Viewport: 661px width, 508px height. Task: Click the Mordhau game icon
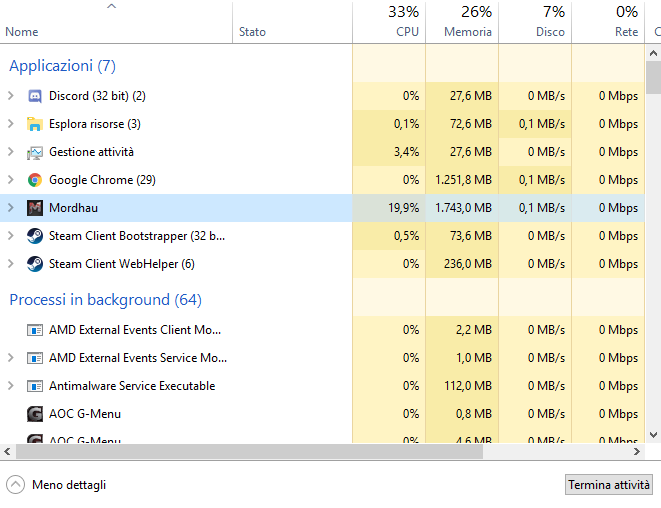[x=34, y=208]
